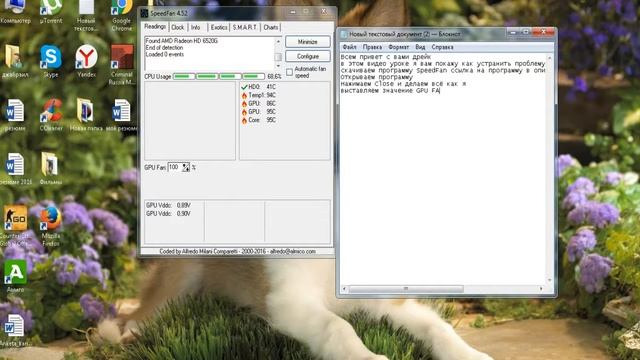Viewport: 640px width, 360px height.
Task: Enable the Automatic fan speed checkbox
Action: coord(289,72)
